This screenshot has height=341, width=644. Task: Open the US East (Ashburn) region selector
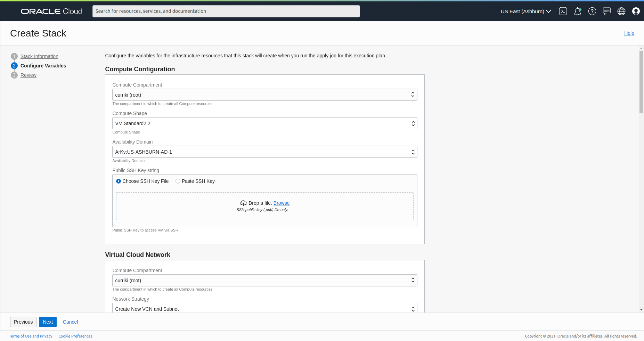click(x=525, y=11)
